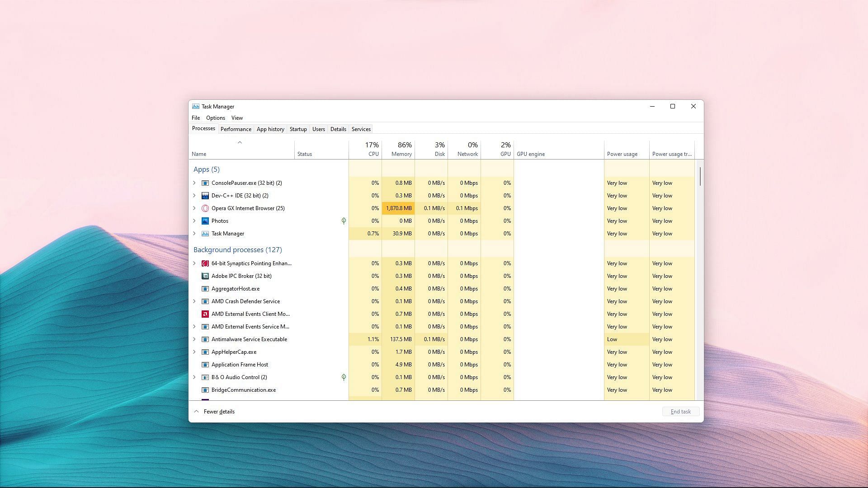Expand the Opera GX Internet Browser process
The height and width of the screenshot is (488, 868).
pos(194,208)
